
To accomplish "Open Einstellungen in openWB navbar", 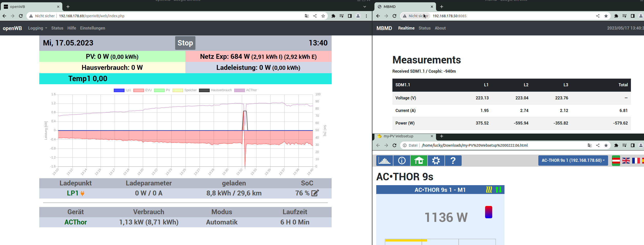I will (x=93, y=28).
